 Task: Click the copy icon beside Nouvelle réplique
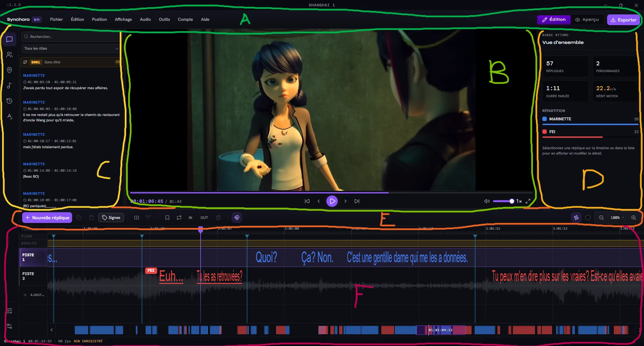(x=79, y=218)
